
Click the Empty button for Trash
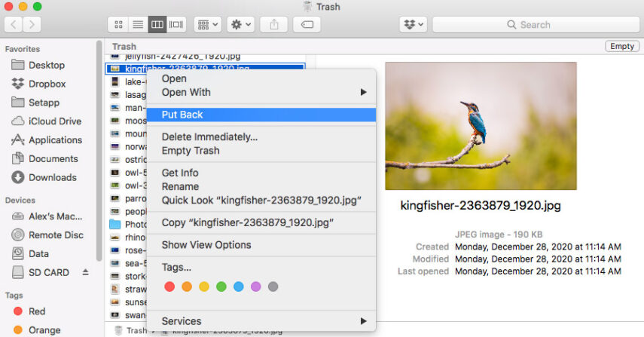[621, 47]
